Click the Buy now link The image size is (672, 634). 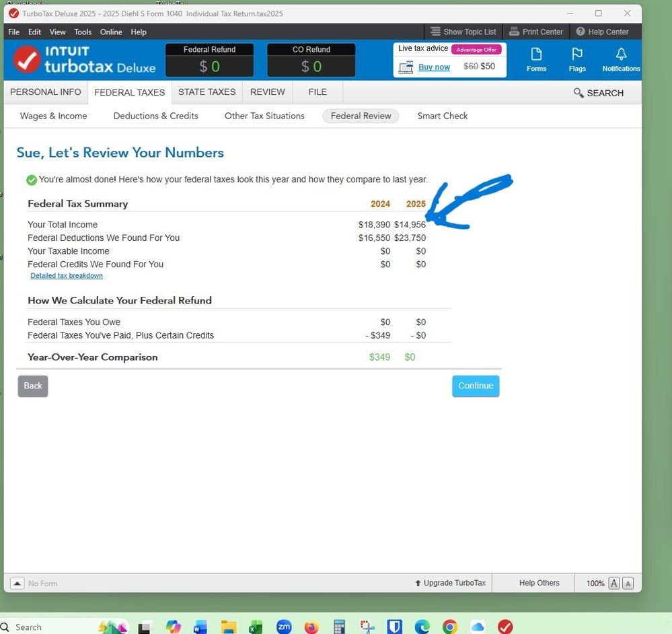point(434,67)
